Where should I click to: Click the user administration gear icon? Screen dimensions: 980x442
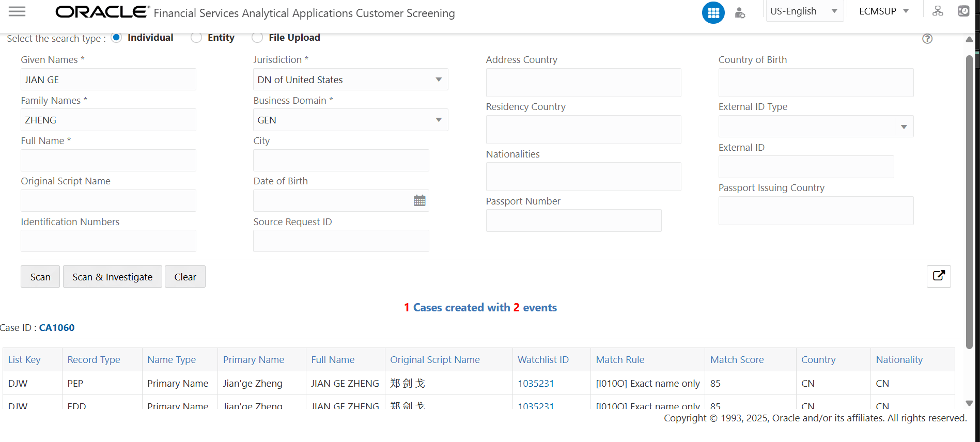(x=740, y=13)
